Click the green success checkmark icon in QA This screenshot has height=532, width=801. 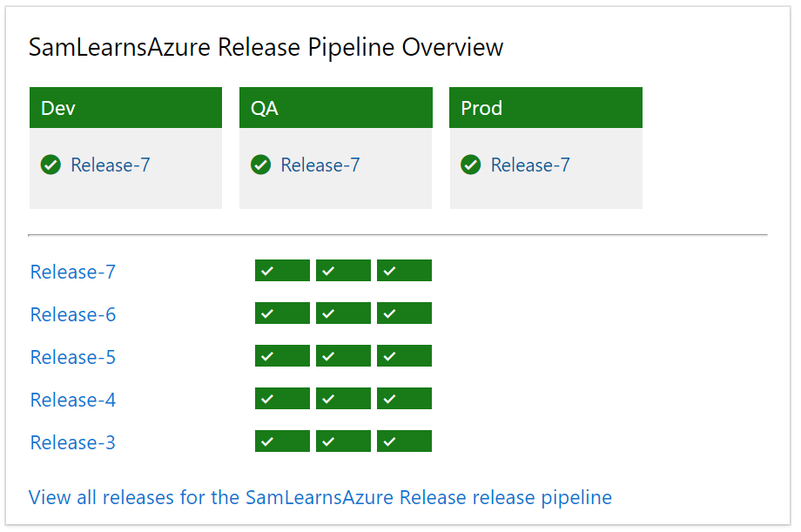260,165
